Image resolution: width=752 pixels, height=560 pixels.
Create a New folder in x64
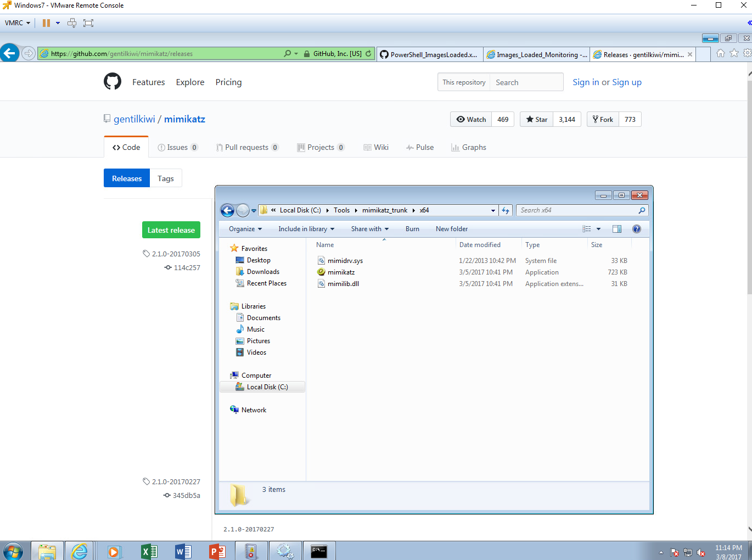coord(452,229)
